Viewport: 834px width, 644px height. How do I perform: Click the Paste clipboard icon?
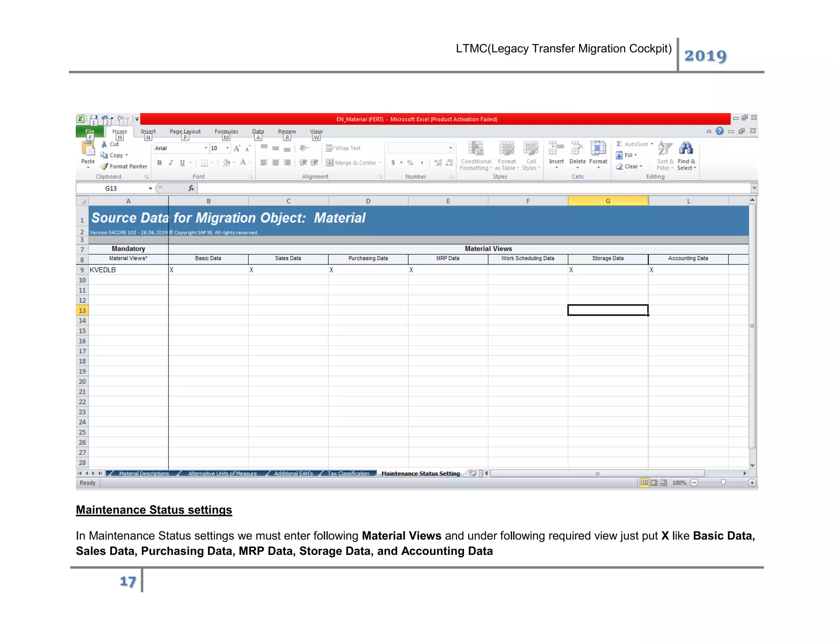click(x=88, y=150)
